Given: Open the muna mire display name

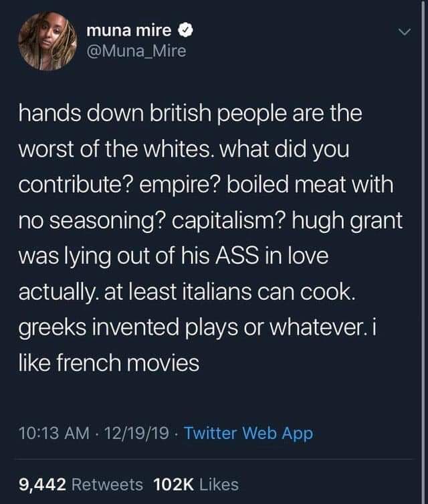Looking at the screenshot, I should coord(131,30).
